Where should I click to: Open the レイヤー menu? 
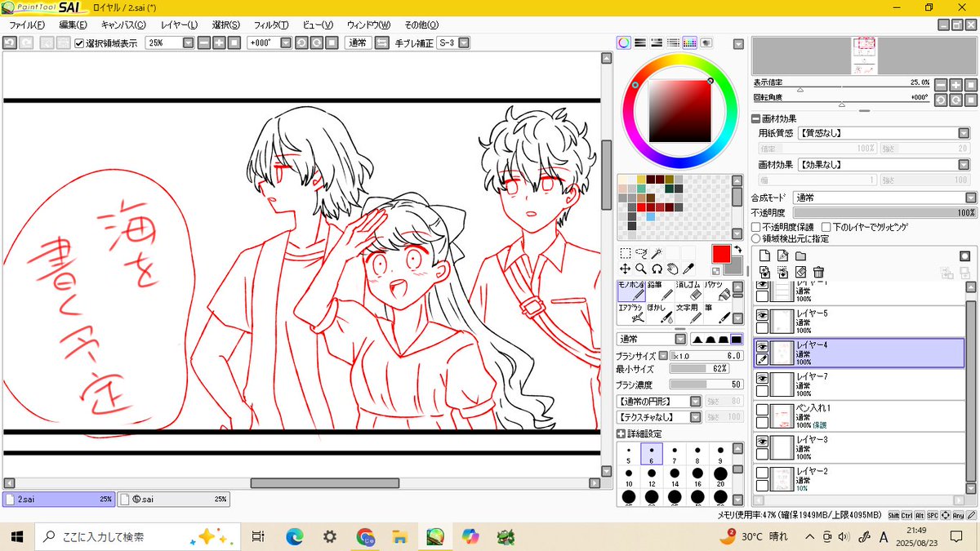(x=179, y=25)
